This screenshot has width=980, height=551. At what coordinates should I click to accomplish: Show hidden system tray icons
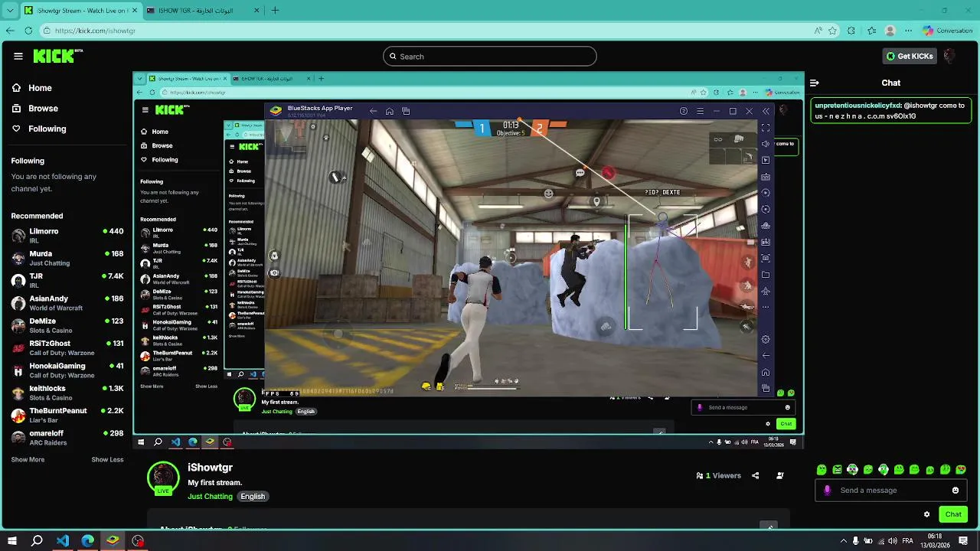tap(844, 541)
